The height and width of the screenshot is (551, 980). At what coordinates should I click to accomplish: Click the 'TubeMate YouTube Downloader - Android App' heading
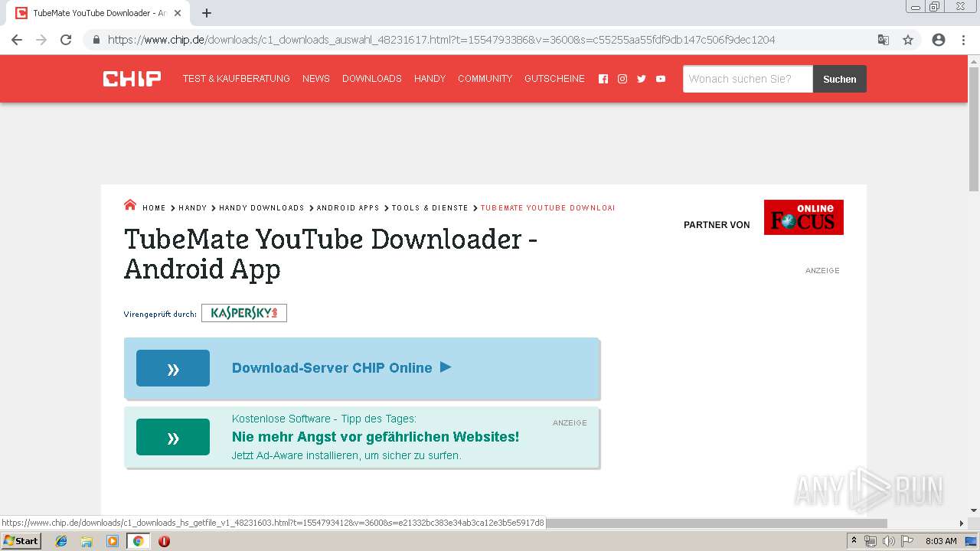tap(331, 254)
